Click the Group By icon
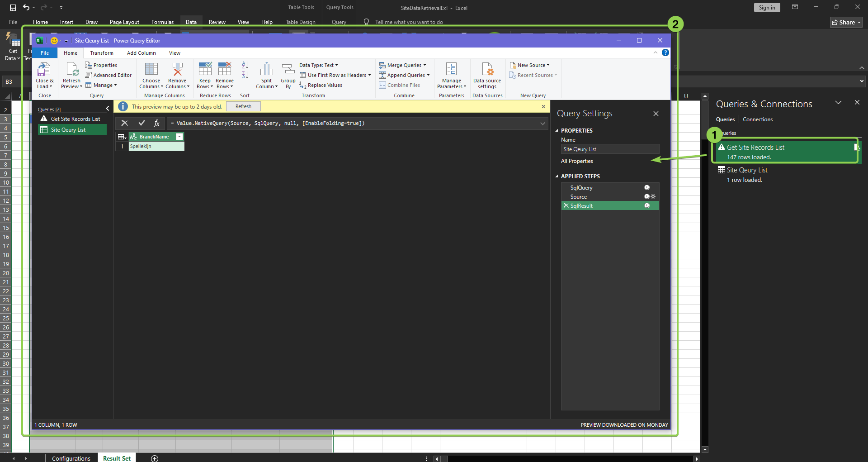 pos(288,69)
